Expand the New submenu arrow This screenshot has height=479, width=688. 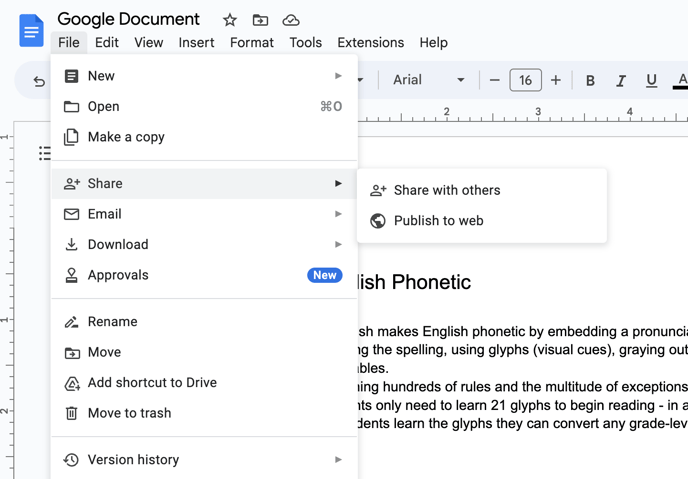[338, 76]
